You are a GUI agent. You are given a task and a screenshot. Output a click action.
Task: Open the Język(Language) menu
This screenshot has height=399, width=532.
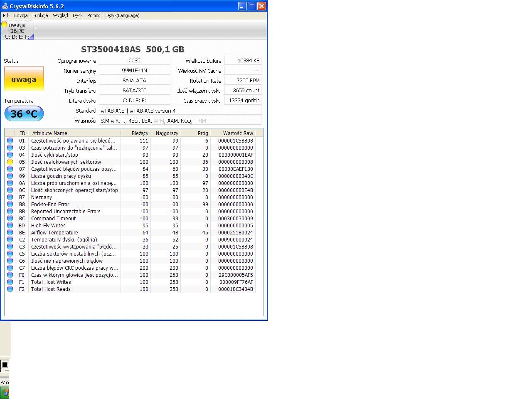point(122,15)
